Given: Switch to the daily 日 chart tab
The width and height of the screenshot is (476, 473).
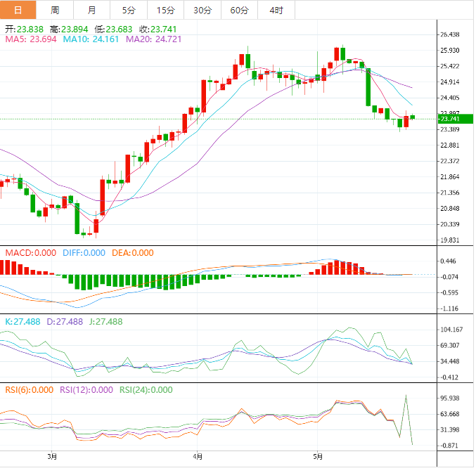Looking at the screenshot, I should click(x=18, y=10).
